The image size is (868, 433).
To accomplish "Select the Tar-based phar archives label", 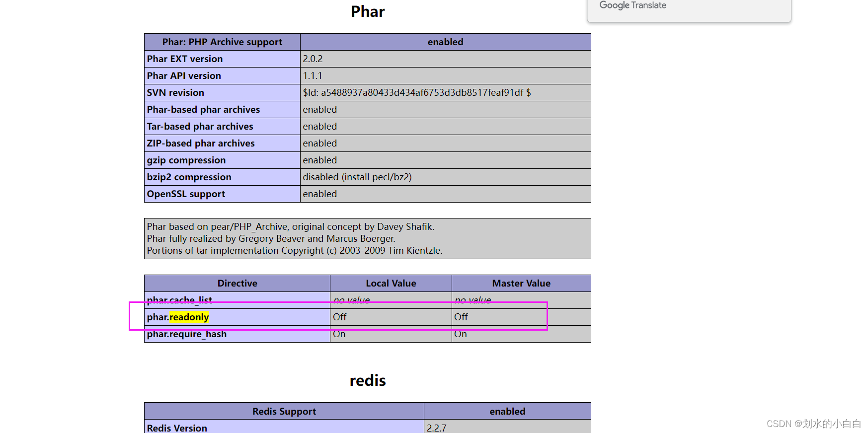I will tap(200, 127).
